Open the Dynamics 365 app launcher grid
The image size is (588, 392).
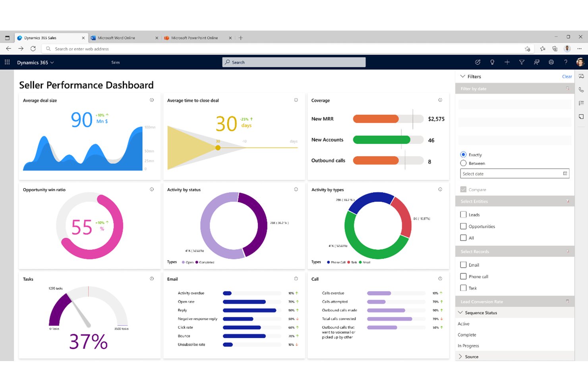pos(7,62)
